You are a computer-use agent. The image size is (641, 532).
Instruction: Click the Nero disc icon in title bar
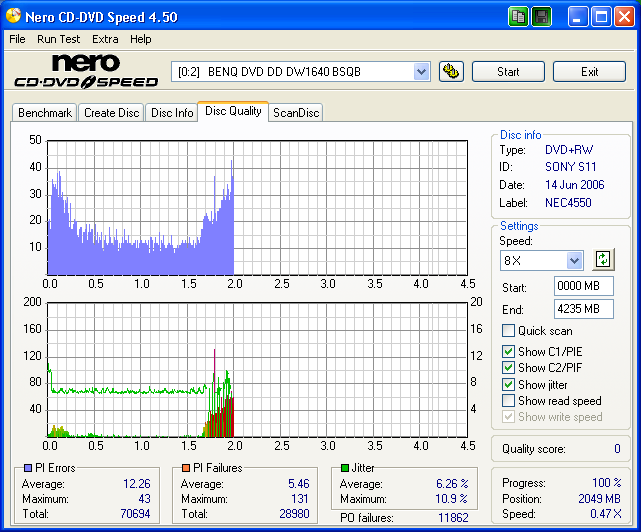[x=12, y=16]
